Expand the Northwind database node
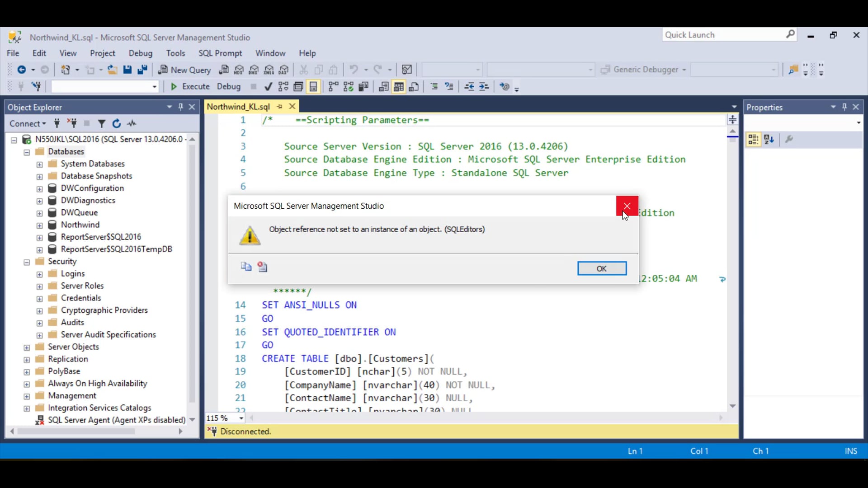 pyautogui.click(x=40, y=225)
